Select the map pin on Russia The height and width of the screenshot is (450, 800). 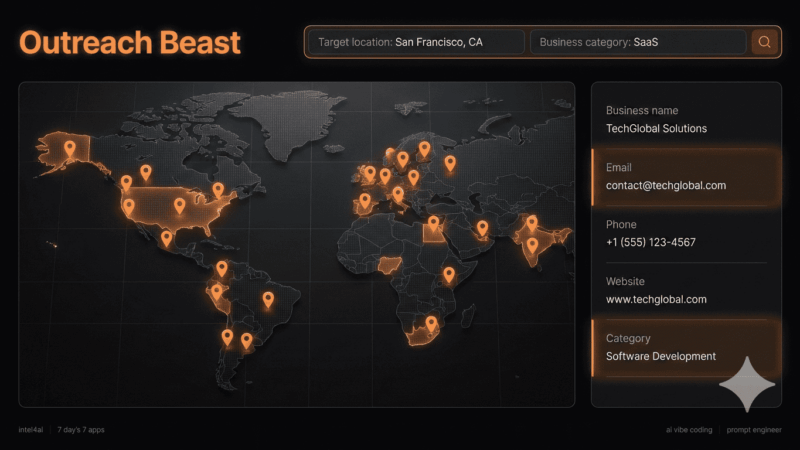pos(449,163)
